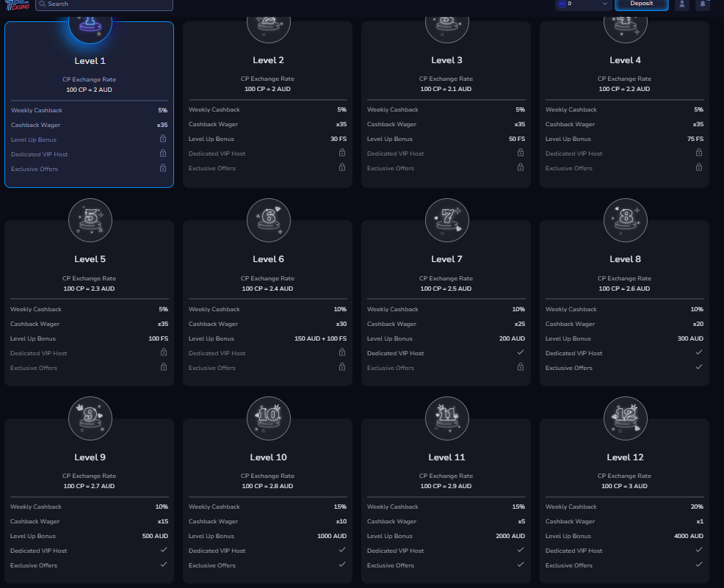Click Level 12 Dedicated VIP Host checkmark
This screenshot has height=588, width=724.
(x=698, y=551)
